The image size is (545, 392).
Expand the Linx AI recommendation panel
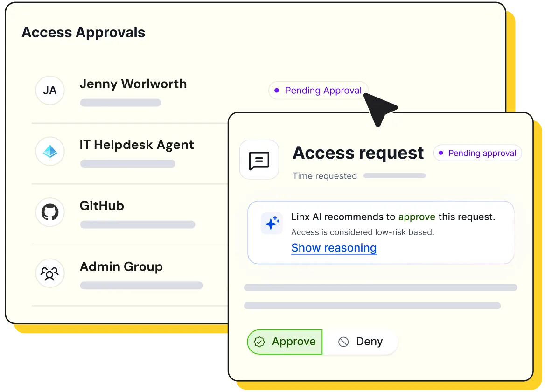tap(380, 232)
